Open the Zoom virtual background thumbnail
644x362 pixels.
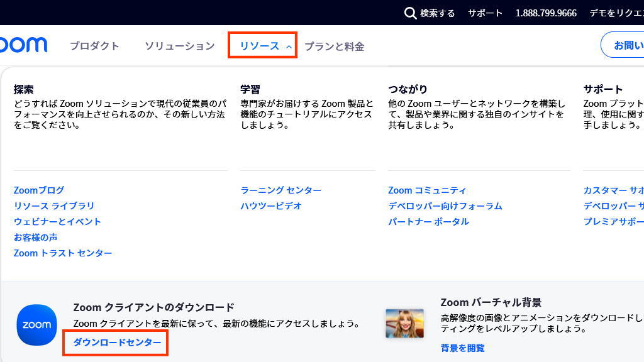404,324
